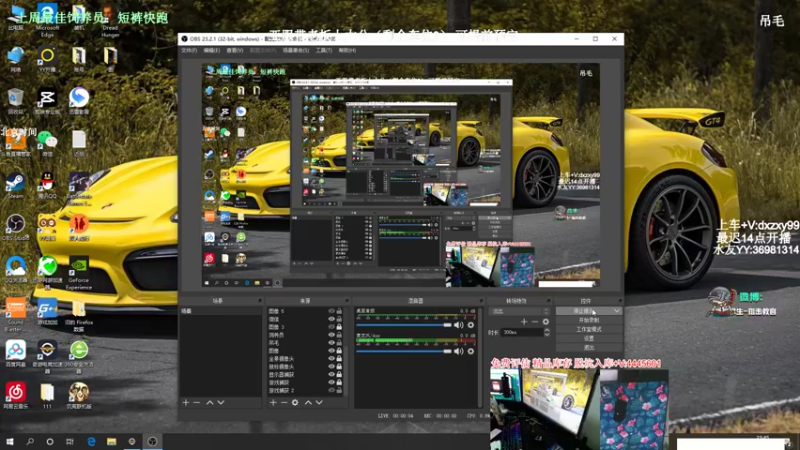Viewport: 800px width, 450px height.
Task: Toggle lock on 全景摄像头 source
Action: pyautogui.click(x=339, y=359)
